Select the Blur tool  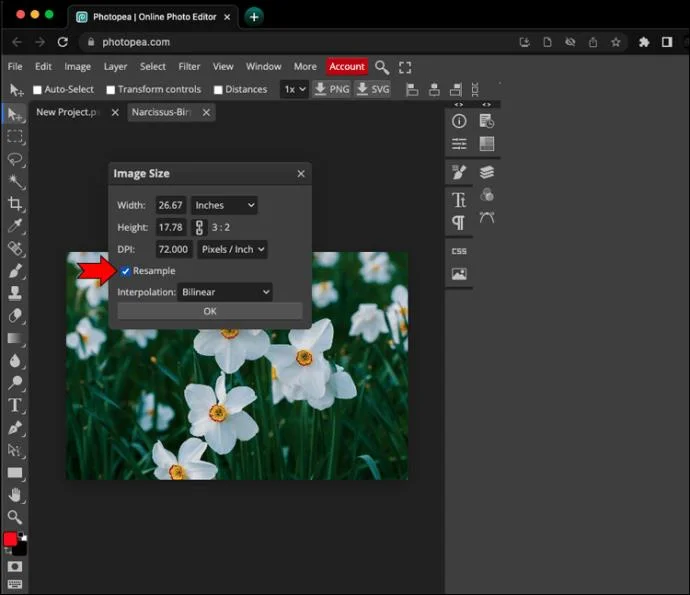tap(15, 360)
